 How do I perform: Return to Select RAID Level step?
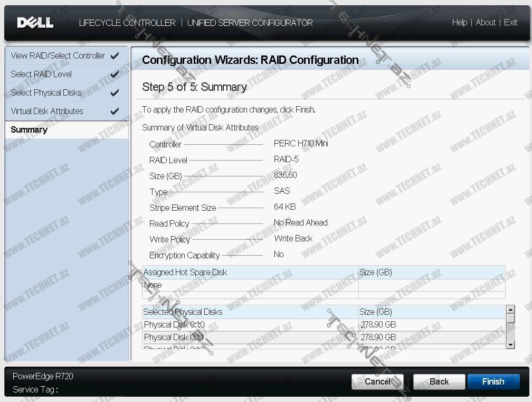pos(41,74)
